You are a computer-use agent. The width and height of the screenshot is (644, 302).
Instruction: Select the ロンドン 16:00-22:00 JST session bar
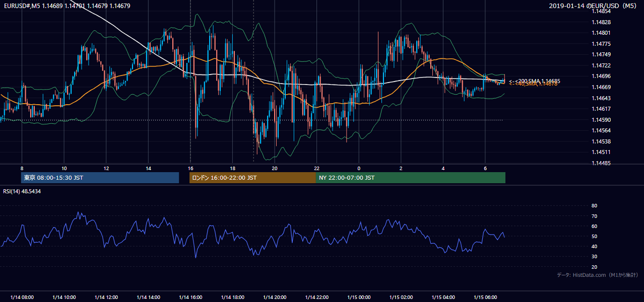[x=252, y=178]
